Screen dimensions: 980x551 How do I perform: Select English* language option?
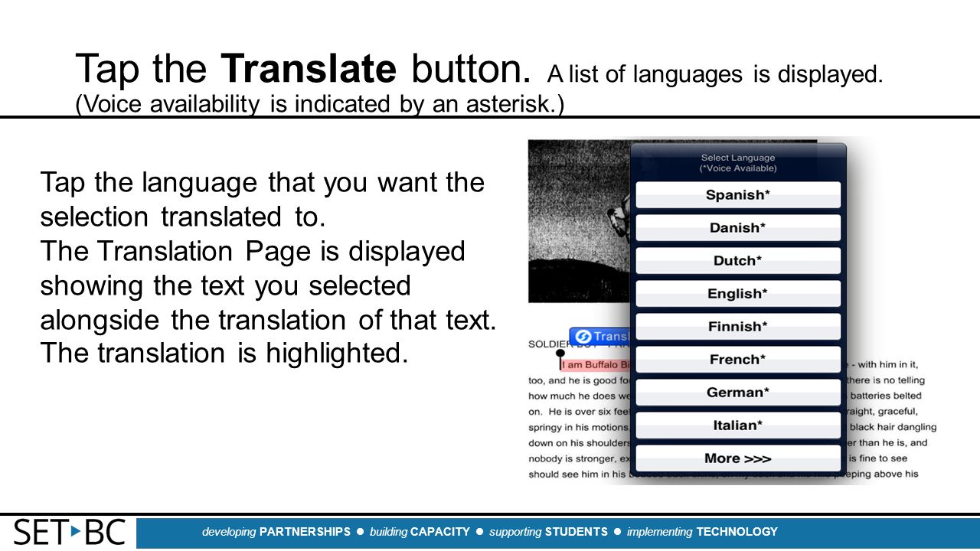[738, 294]
